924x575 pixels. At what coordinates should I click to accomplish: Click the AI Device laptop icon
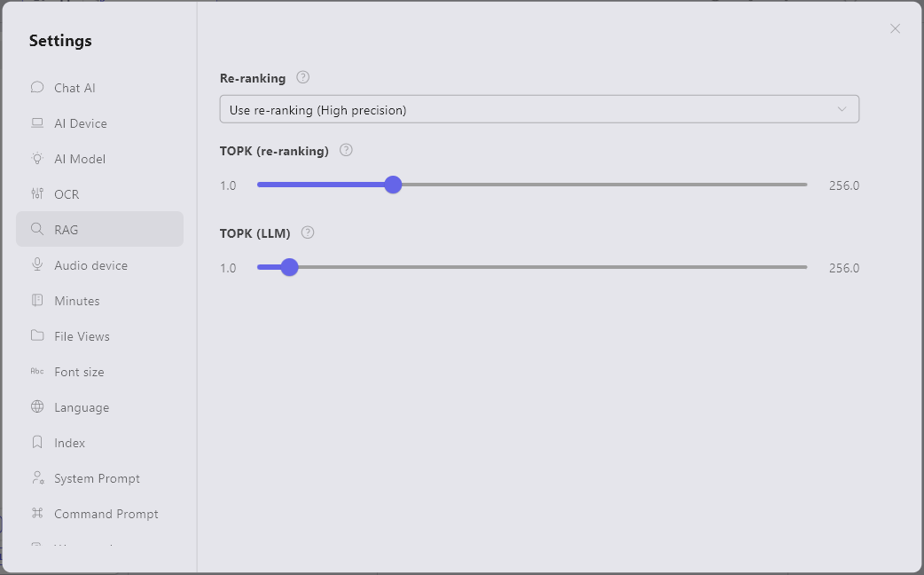(37, 123)
